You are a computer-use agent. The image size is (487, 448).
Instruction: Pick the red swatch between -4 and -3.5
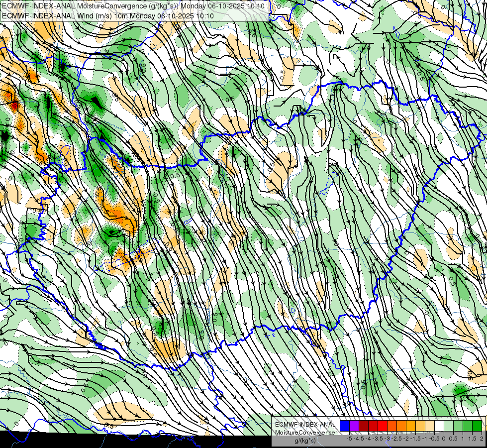[x=373, y=426]
